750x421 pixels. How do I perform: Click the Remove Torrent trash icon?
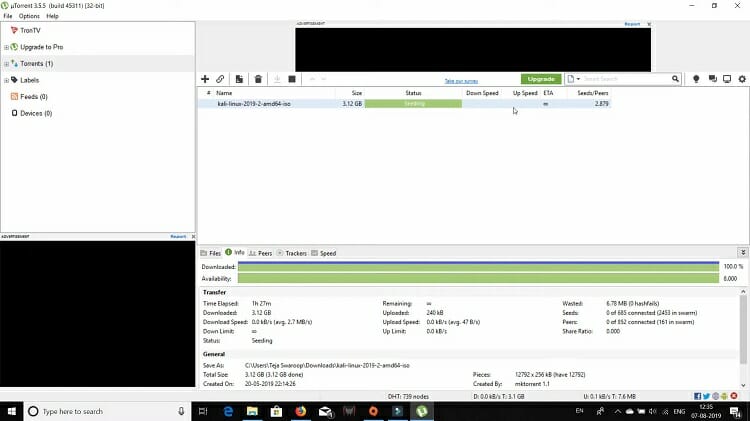click(x=258, y=79)
